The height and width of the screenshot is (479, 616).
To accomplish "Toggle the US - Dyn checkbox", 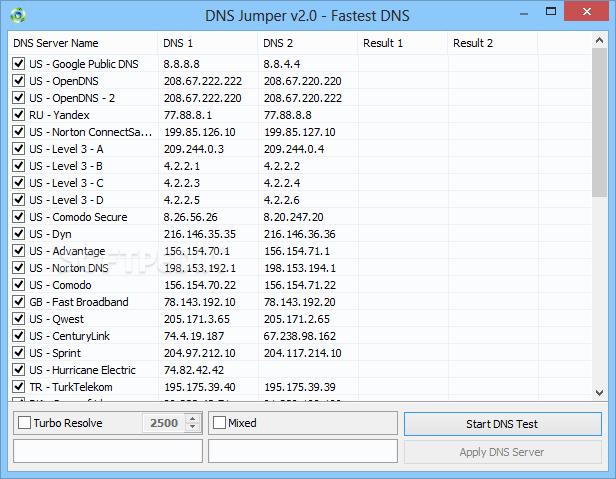I will coord(18,234).
